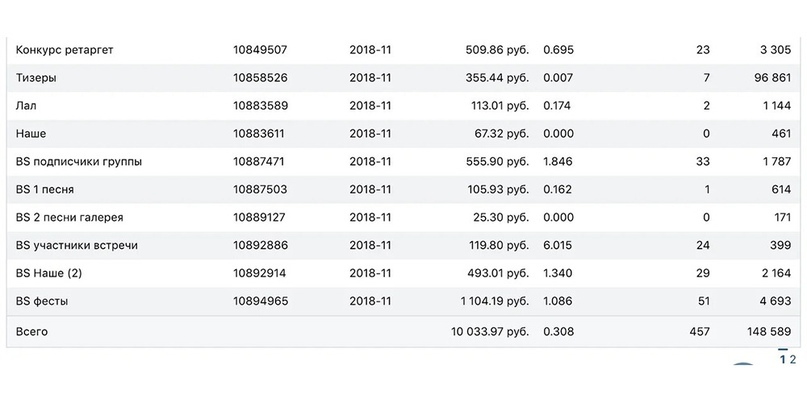
Task: Select the Лал campaign name
Action: pos(26,106)
